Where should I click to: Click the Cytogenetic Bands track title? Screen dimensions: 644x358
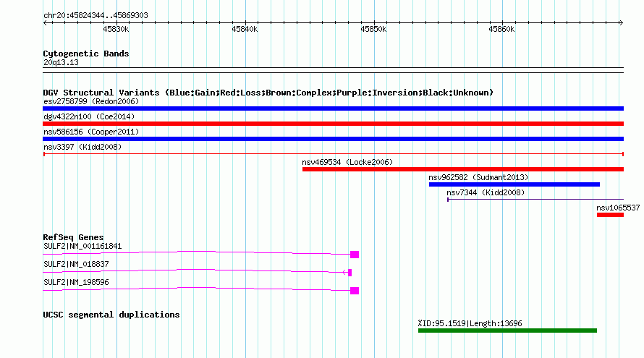pyautogui.click(x=86, y=54)
